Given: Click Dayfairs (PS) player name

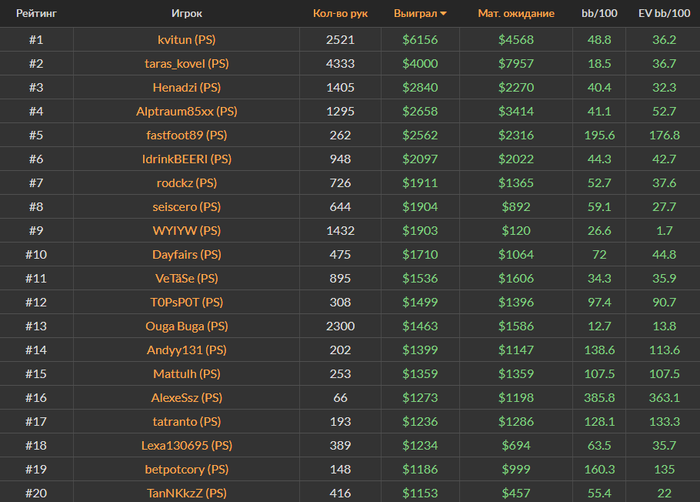Looking at the screenshot, I should click(x=187, y=255).
